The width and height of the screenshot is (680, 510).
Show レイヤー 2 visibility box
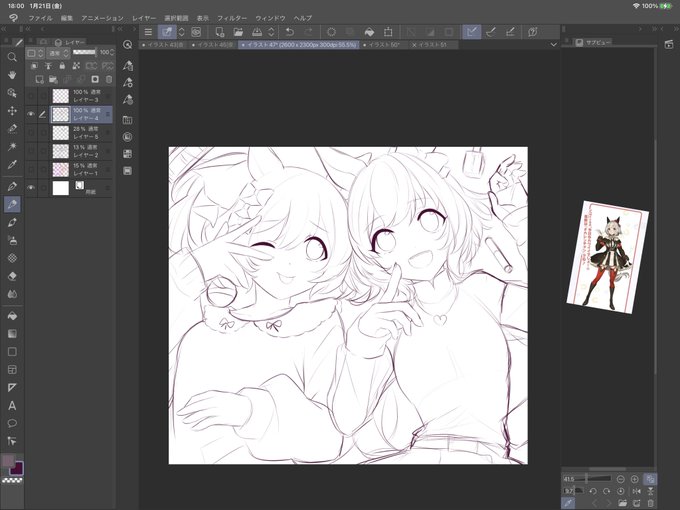click(31, 151)
